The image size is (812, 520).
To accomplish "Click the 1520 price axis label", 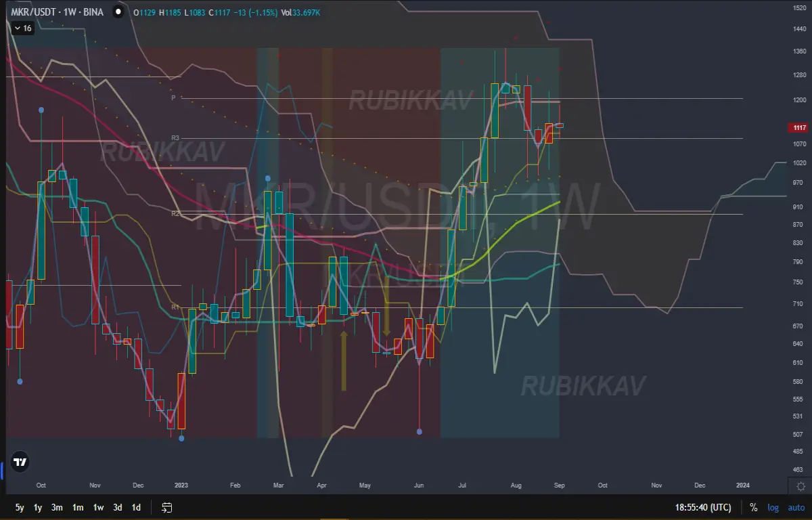I will [x=798, y=9].
